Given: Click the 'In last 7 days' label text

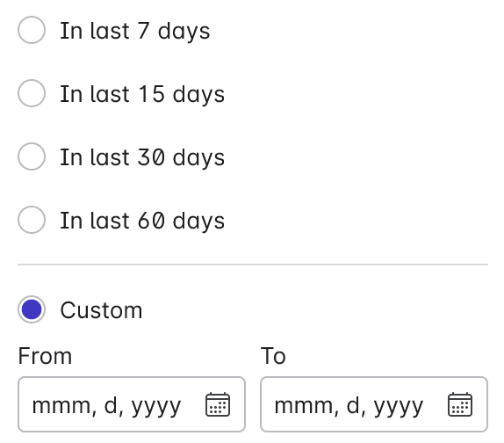Looking at the screenshot, I should (x=135, y=32).
